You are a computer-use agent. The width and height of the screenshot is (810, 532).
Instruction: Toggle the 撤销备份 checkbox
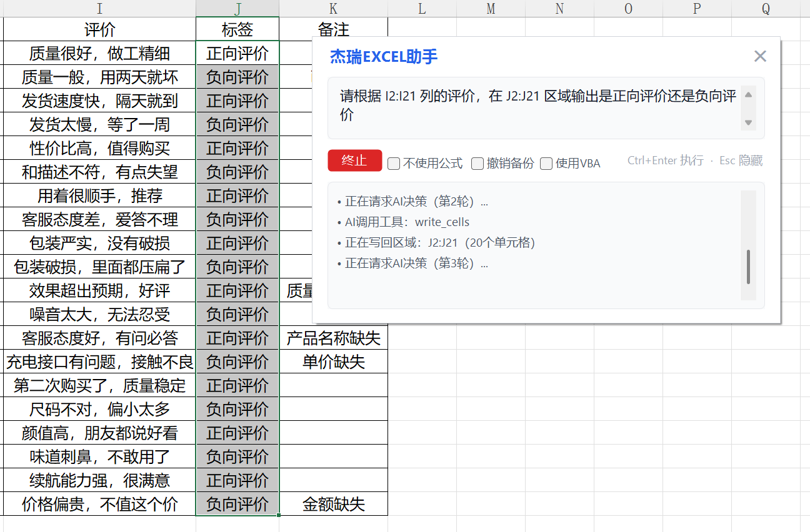point(477,164)
